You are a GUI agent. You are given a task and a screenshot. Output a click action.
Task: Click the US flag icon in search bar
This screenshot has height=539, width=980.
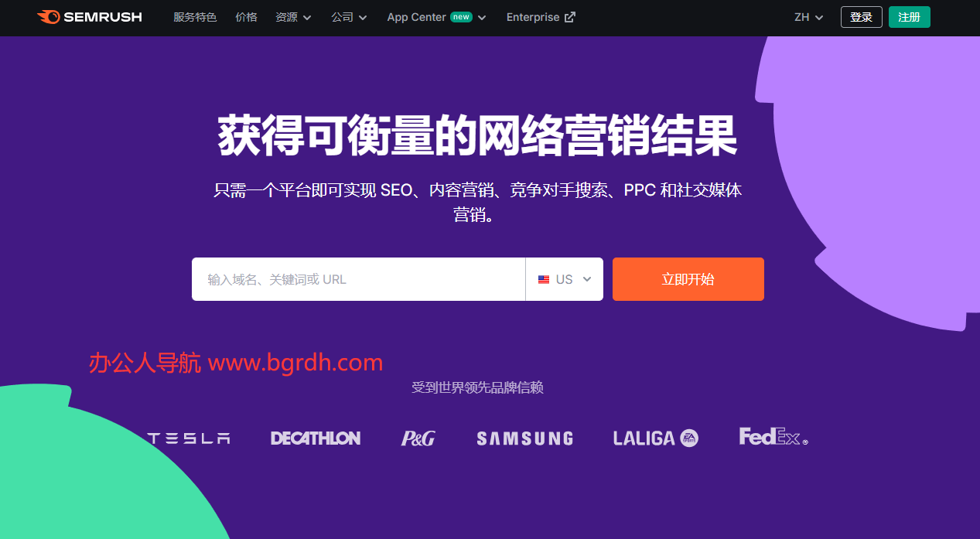[x=544, y=279]
